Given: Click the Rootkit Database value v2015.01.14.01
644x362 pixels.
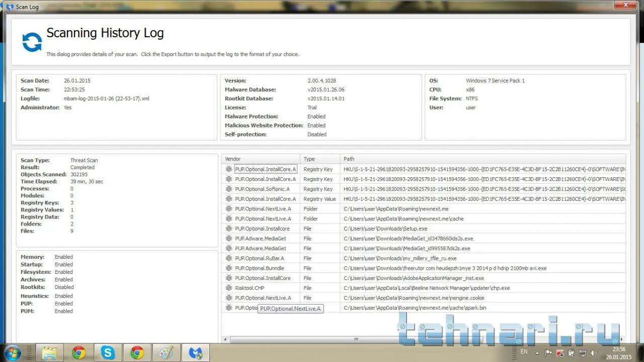Looking at the screenshot, I should click(x=326, y=99).
